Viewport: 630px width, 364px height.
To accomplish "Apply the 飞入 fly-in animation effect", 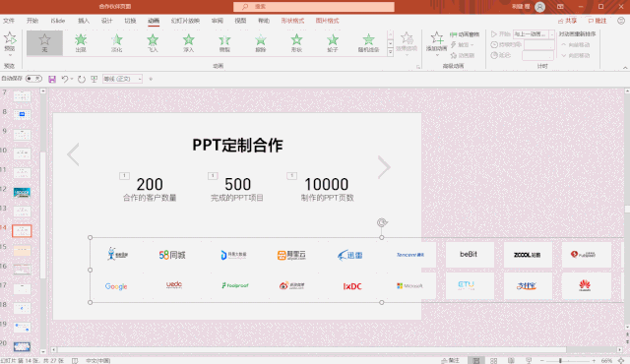I will 153,43.
